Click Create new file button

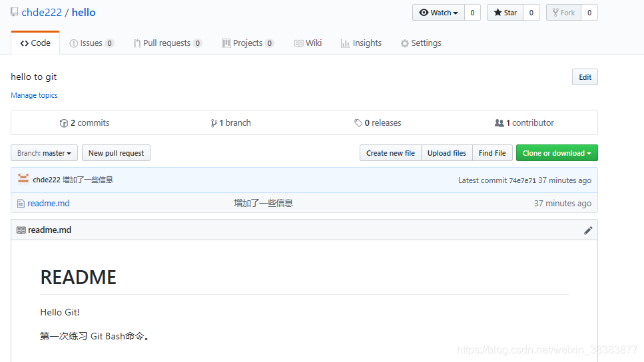390,153
